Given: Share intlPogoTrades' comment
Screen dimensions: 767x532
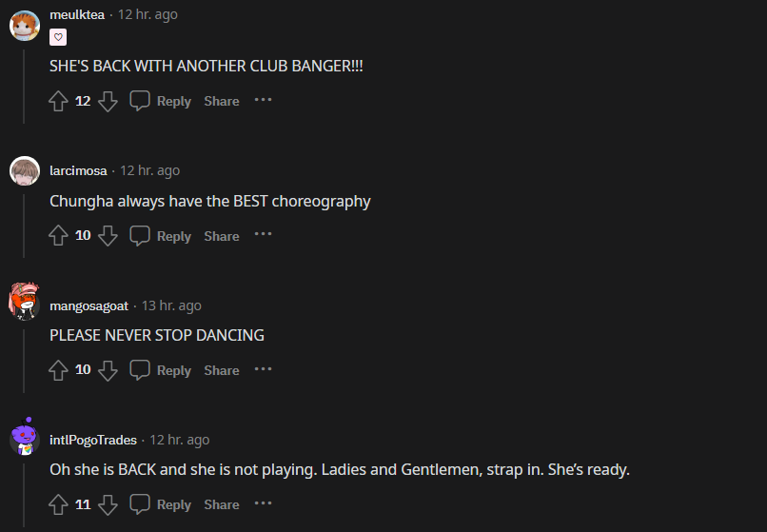Looking at the screenshot, I should (x=222, y=504).
